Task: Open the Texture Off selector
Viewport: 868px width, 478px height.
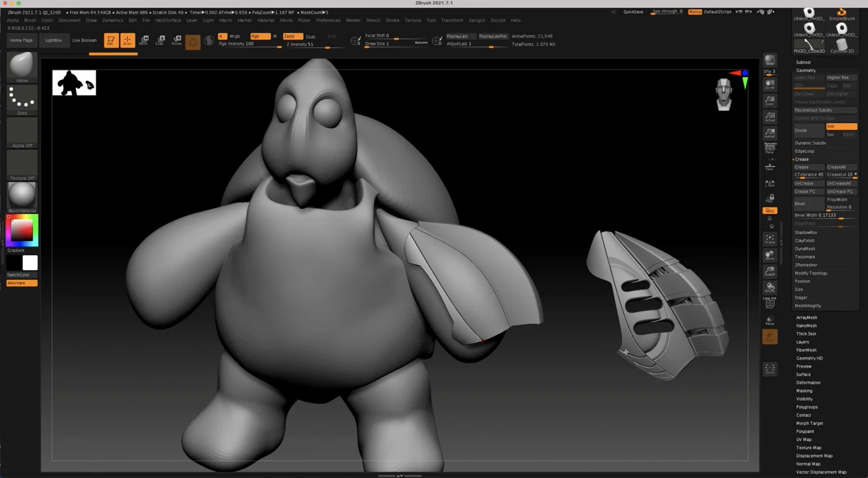Action: pyautogui.click(x=22, y=165)
